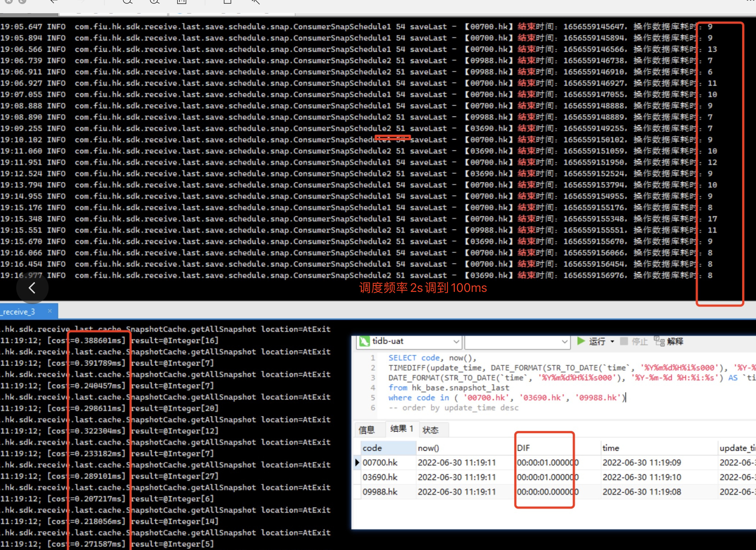Open the 状态 status tab
This screenshot has height=550, width=756.
point(431,430)
